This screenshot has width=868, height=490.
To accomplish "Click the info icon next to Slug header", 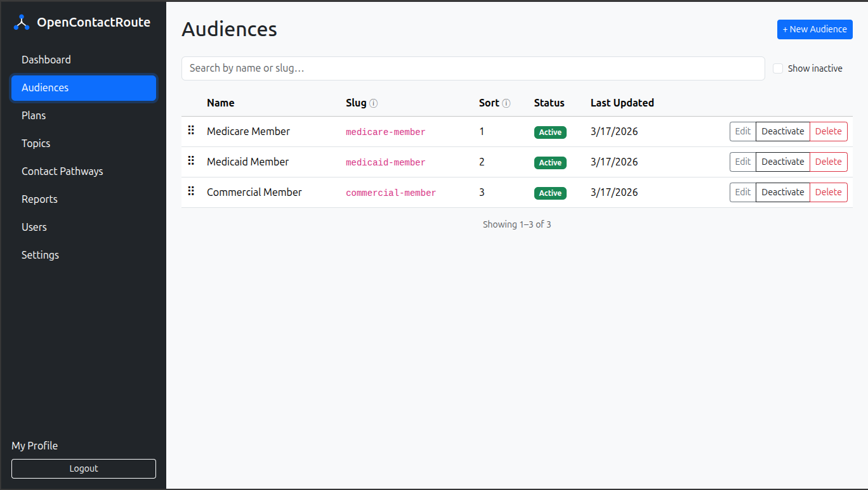I will pyautogui.click(x=374, y=103).
